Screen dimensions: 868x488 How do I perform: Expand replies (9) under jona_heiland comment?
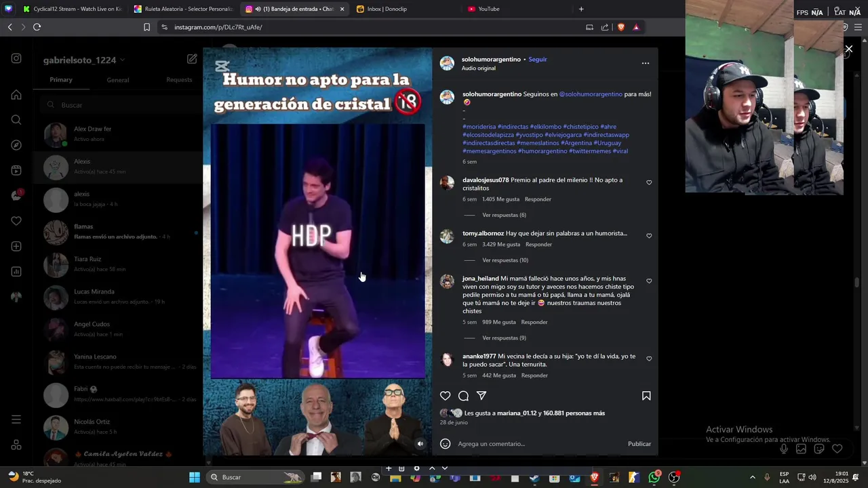coord(504,338)
